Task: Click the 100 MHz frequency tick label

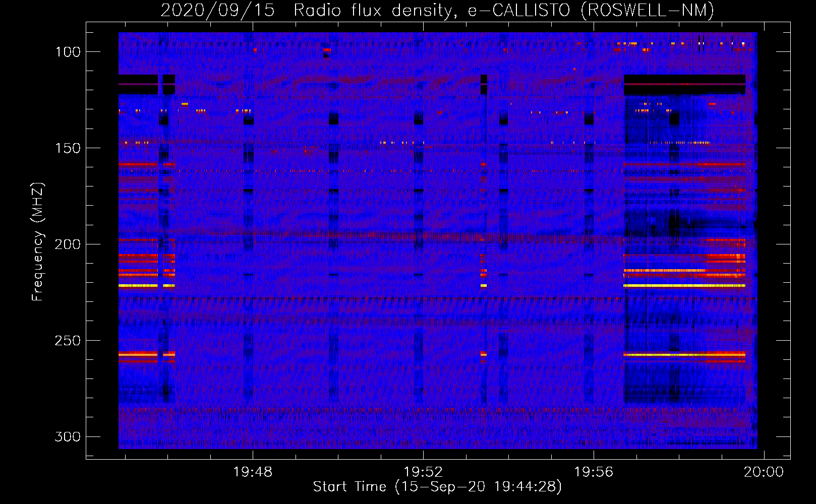Action: click(x=68, y=52)
